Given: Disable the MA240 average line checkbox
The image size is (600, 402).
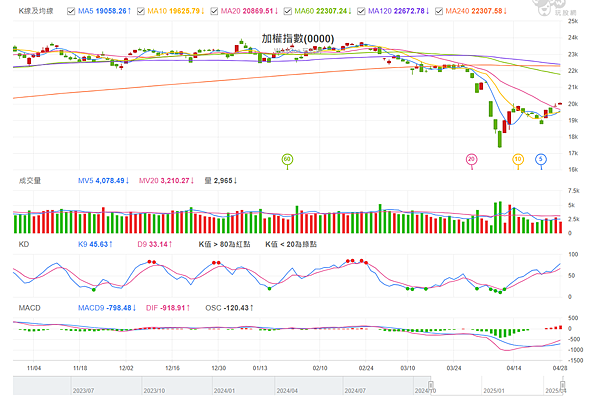Looking at the screenshot, I should coord(439,11).
